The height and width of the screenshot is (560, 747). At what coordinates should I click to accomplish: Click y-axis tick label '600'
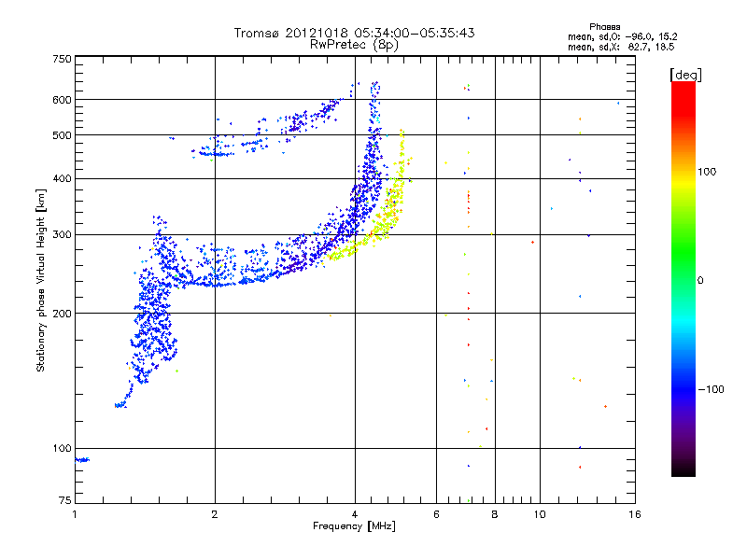63,100
